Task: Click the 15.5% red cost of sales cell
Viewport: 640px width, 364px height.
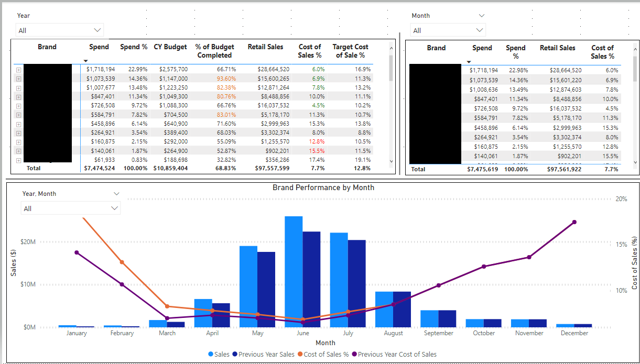Action: tap(317, 151)
